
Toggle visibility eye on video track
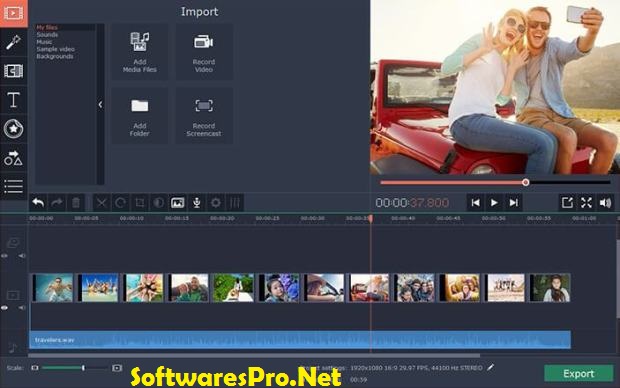pos(4,308)
